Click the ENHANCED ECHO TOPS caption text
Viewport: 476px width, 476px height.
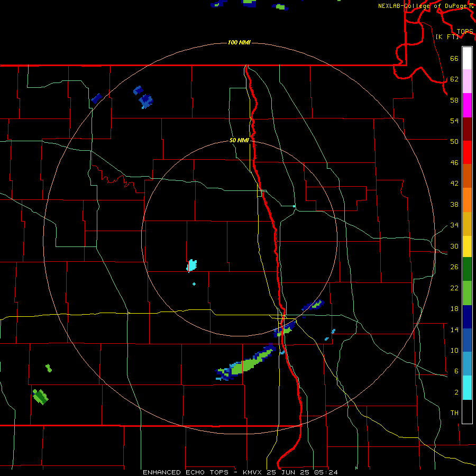tap(240, 472)
